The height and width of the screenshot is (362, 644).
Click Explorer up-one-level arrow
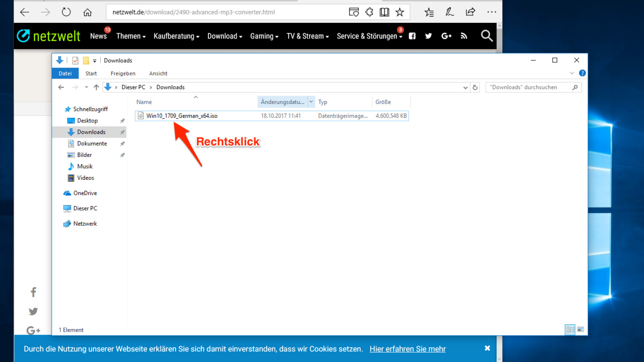click(x=96, y=87)
